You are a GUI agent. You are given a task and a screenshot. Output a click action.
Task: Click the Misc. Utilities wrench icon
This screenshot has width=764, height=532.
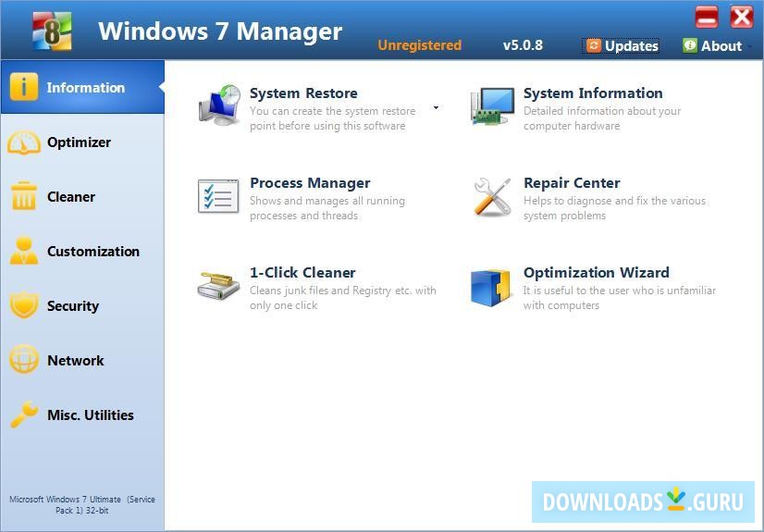click(24, 414)
